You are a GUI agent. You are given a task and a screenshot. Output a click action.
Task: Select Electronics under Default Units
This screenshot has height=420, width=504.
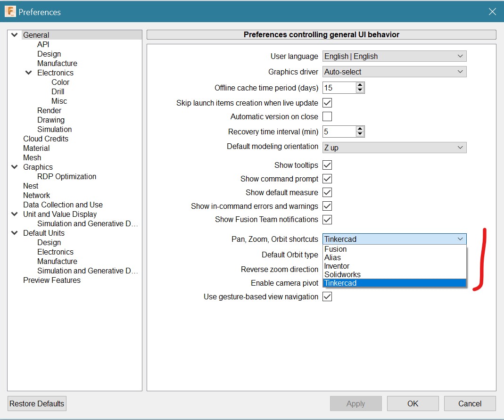pyautogui.click(x=55, y=252)
